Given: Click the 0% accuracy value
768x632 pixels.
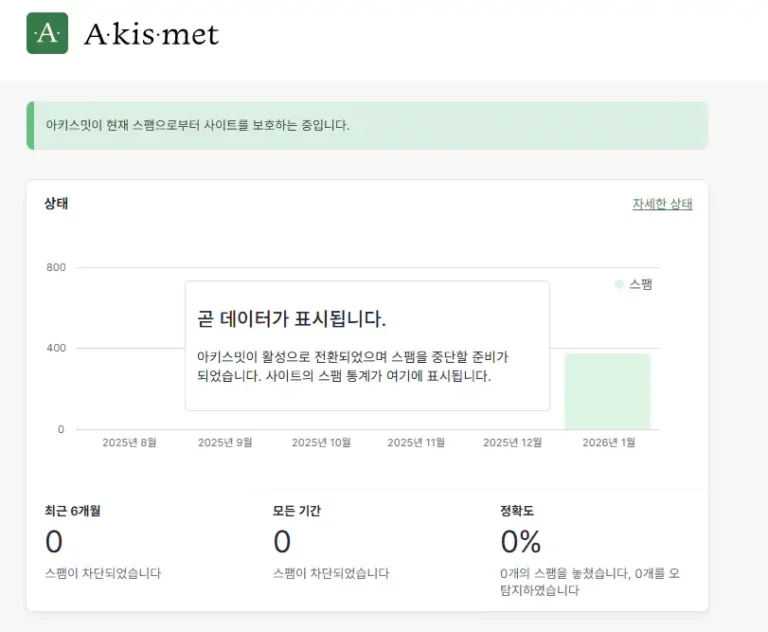Looking at the screenshot, I should (521, 542).
